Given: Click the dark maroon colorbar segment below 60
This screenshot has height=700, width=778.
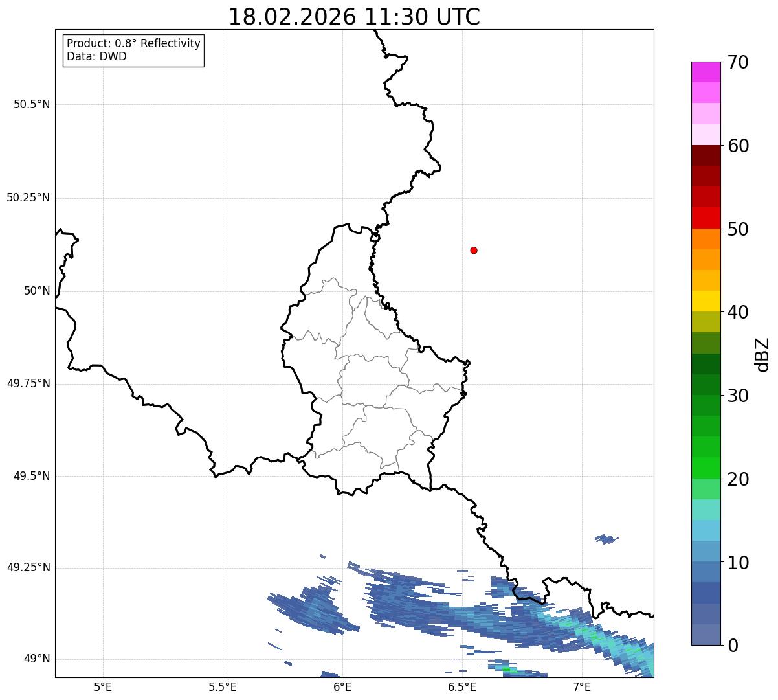Looking at the screenshot, I should coord(706,155).
